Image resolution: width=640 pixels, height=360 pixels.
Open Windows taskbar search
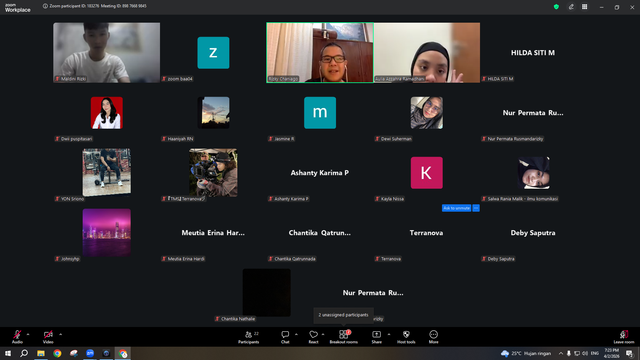coord(24,353)
